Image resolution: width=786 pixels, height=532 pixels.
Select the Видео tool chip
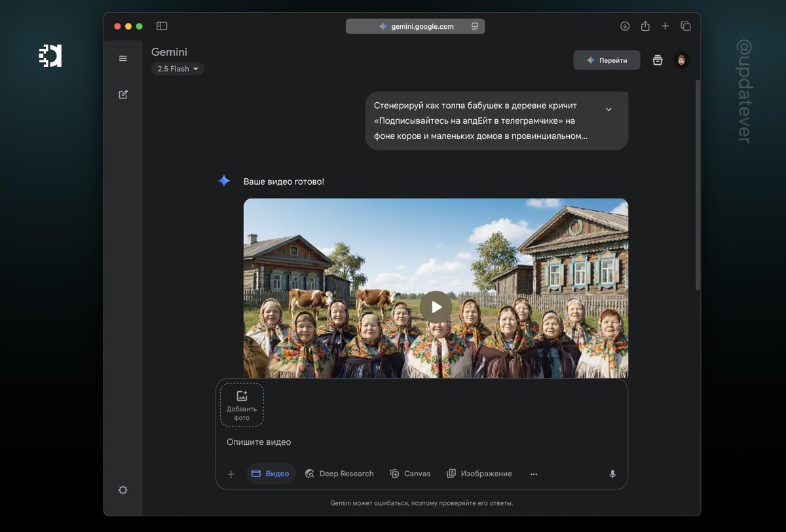click(271, 474)
